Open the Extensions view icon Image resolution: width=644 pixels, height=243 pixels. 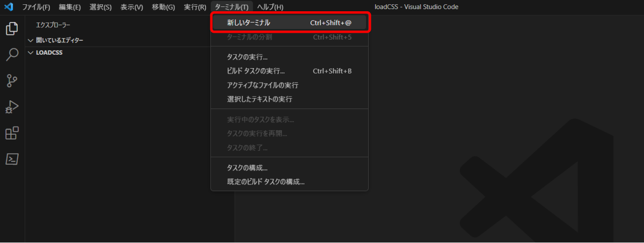pos(12,133)
